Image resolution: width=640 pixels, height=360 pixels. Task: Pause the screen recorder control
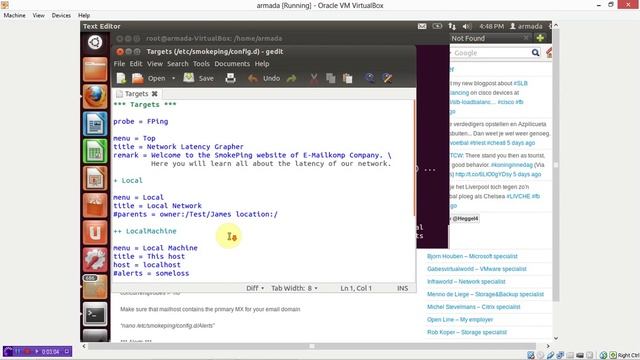[17, 351]
